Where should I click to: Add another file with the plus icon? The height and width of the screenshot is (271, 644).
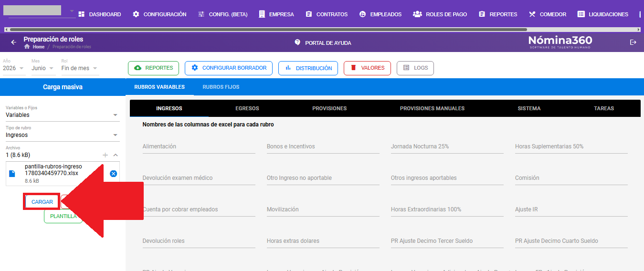click(105, 155)
